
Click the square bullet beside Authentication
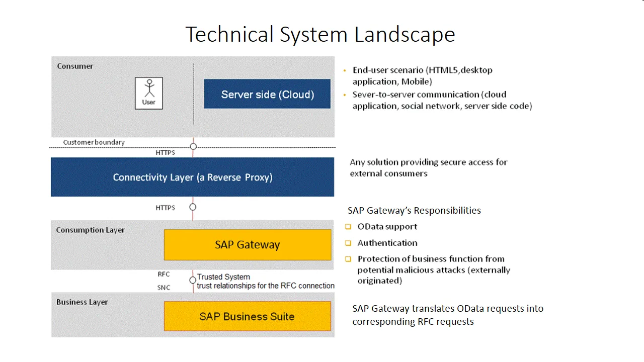[x=348, y=243]
